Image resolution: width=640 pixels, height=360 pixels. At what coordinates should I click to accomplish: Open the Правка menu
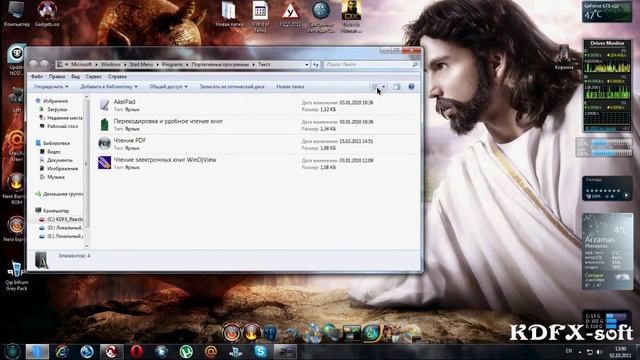tap(57, 76)
